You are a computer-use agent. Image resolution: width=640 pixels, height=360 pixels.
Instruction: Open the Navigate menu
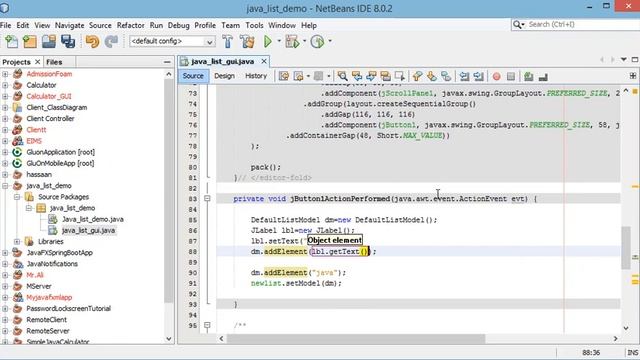[69, 25]
